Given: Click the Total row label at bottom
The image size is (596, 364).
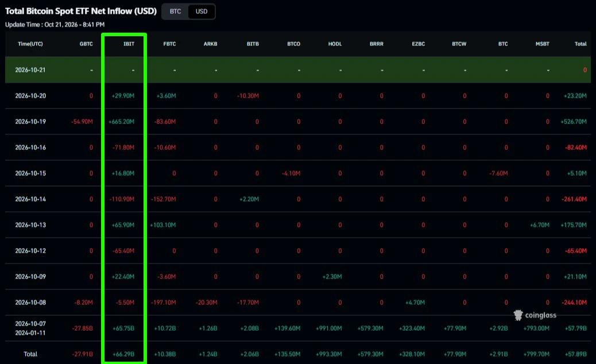Looking at the screenshot, I should coord(30,354).
